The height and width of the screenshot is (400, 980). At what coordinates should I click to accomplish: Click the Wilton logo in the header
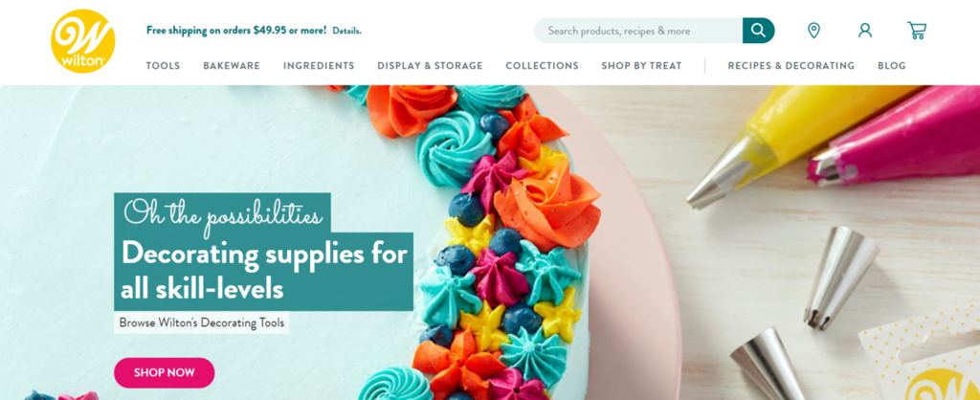coord(83,41)
